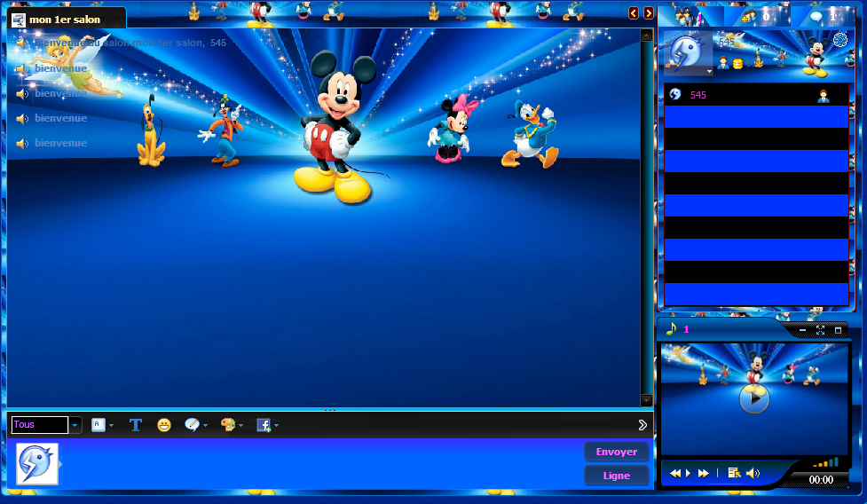
Task: Open the profile avatar status dropdown arrow
Action: point(709,71)
